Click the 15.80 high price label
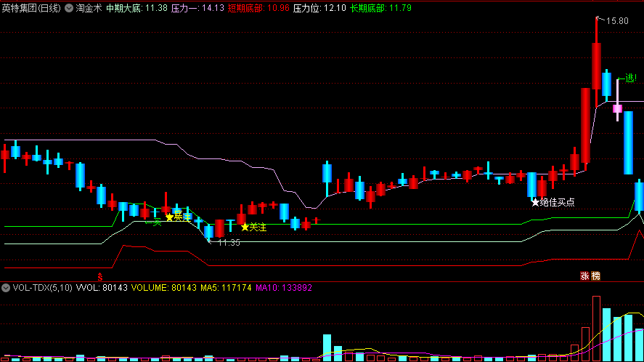 [x=617, y=21]
